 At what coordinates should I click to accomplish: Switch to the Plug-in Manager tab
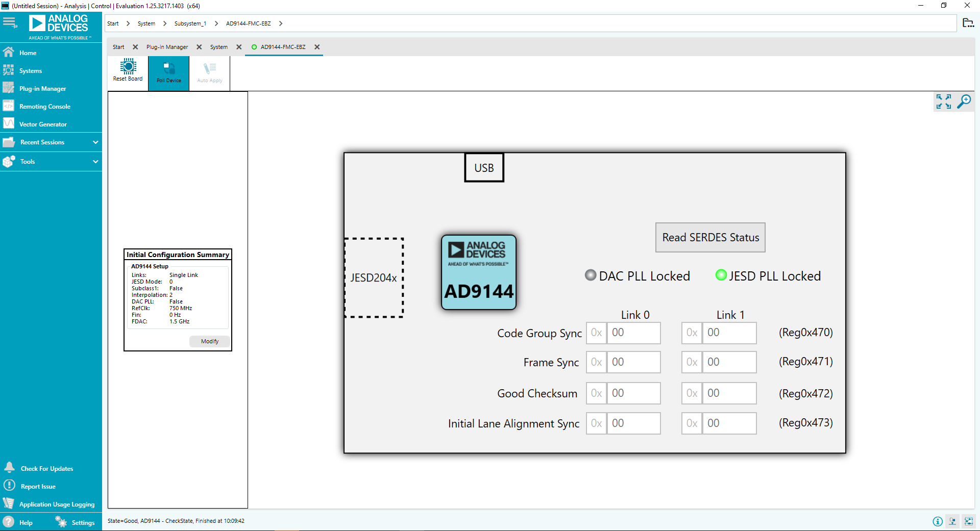[167, 47]
